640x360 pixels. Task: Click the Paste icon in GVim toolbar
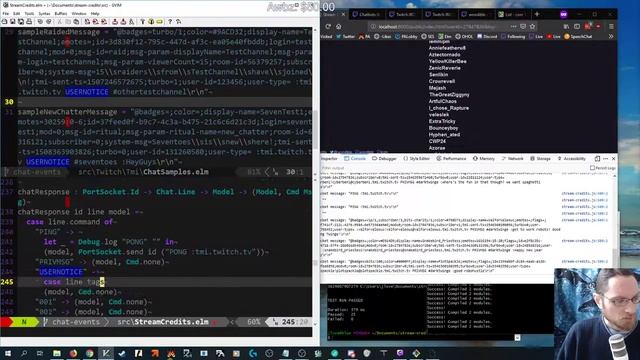click(x=76, y=21)
